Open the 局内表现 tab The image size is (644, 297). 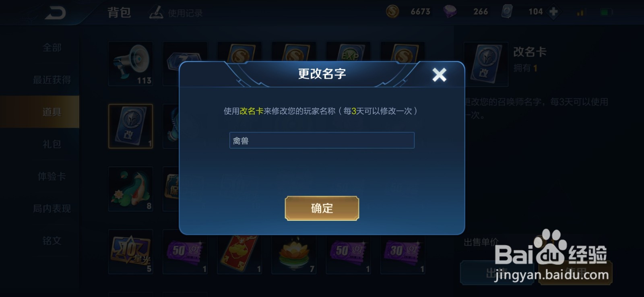(x=52, y=208)
